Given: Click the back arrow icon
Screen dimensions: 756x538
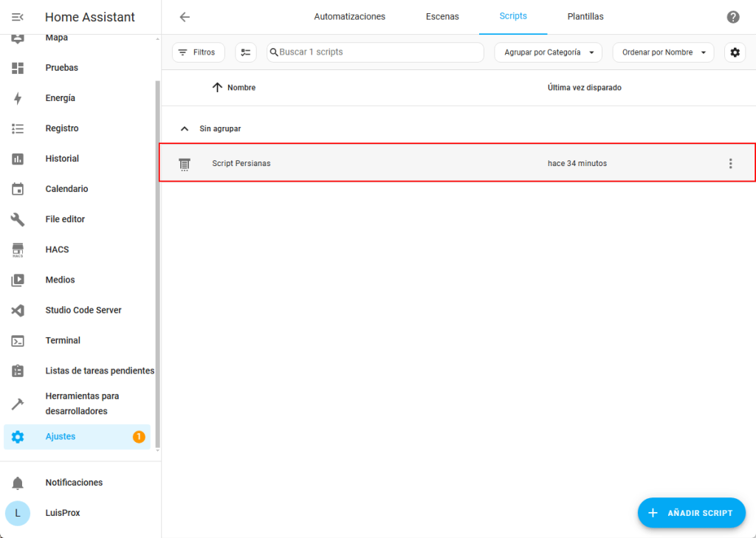Looking at the screenshot, I should 185,17.
